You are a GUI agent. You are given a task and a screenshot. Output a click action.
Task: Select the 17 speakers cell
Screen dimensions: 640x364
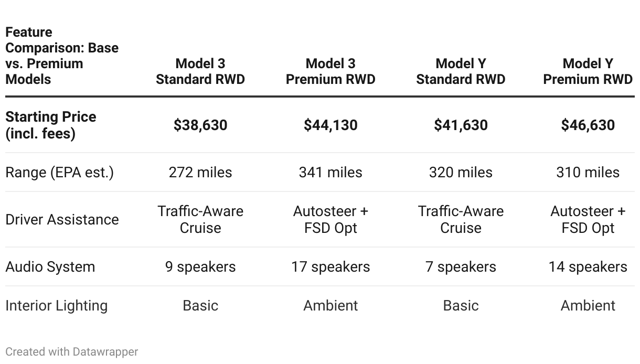point(330,266)
